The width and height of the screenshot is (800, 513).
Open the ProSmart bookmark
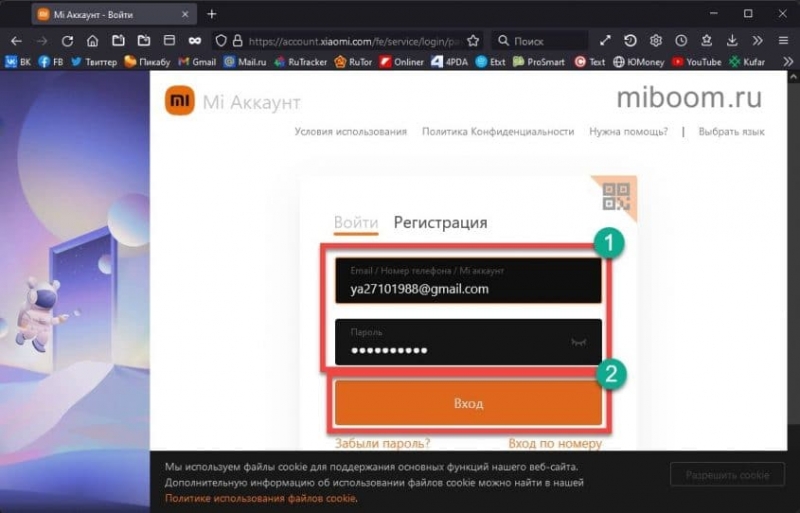tap(539, 62)
